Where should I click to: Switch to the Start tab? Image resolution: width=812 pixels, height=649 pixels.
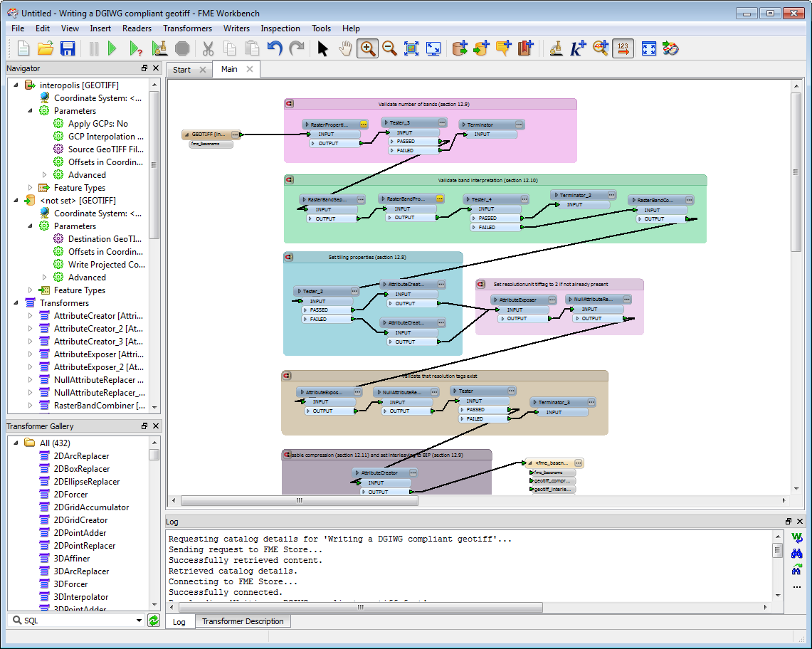(x=181, y=70)
